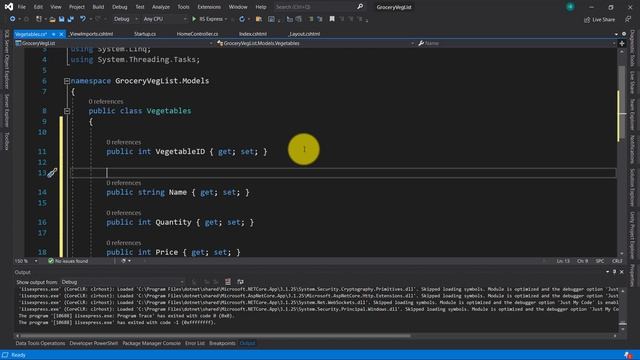This screenshot has height=360, width=640.
Task: Open the Name member navigation dropdown
Action: click(x=516, y=43)
